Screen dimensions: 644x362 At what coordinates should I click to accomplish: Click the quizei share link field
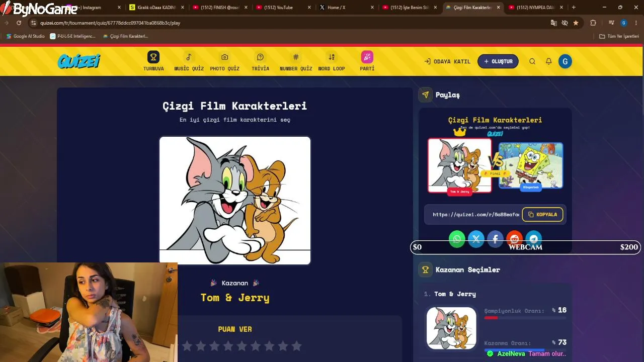click(x=475, y=215)
